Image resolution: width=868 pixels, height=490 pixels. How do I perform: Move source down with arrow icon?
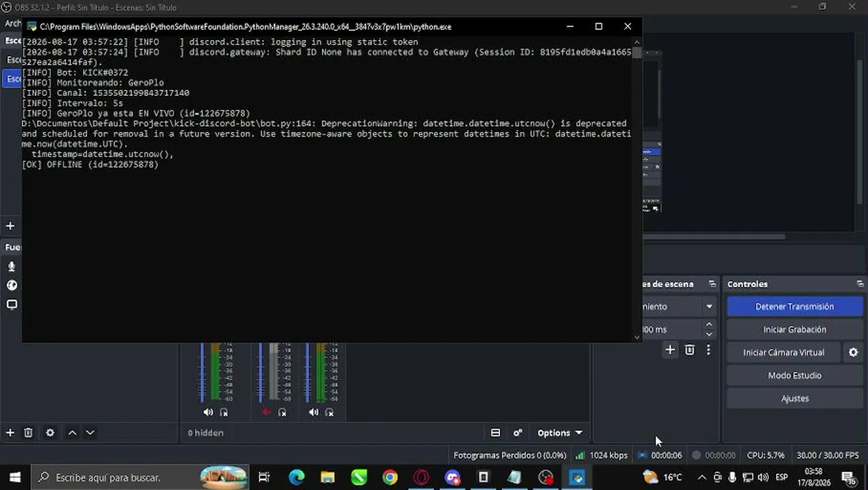[90, 433]
